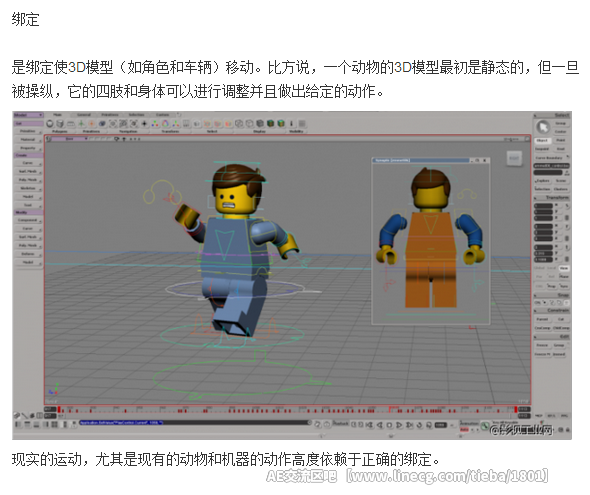Switch to the General toolbar tab
Screen dimensions: 590x495
(x=84, y=115)
